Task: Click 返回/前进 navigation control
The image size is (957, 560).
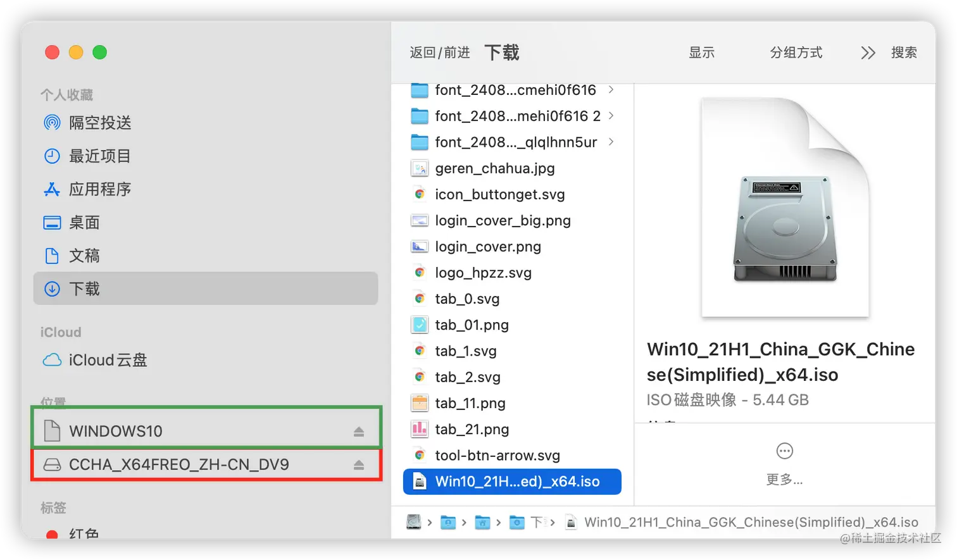Action: pos(440,53)
